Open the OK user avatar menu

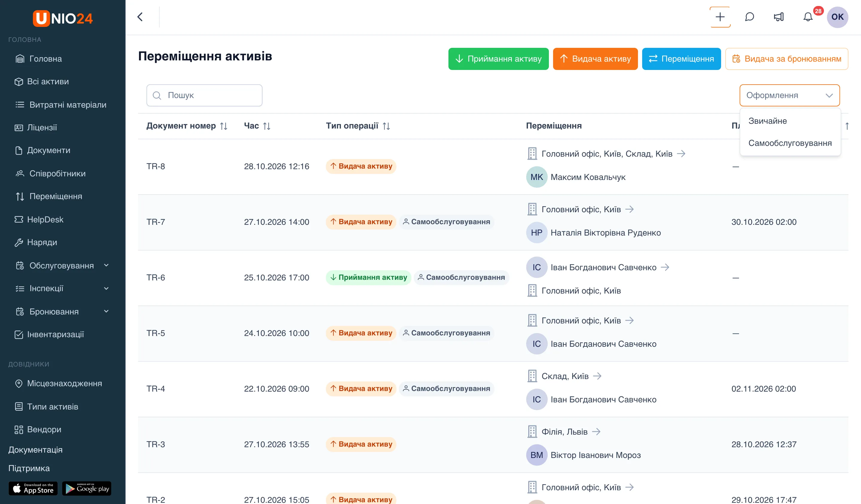tap(837, 17)
